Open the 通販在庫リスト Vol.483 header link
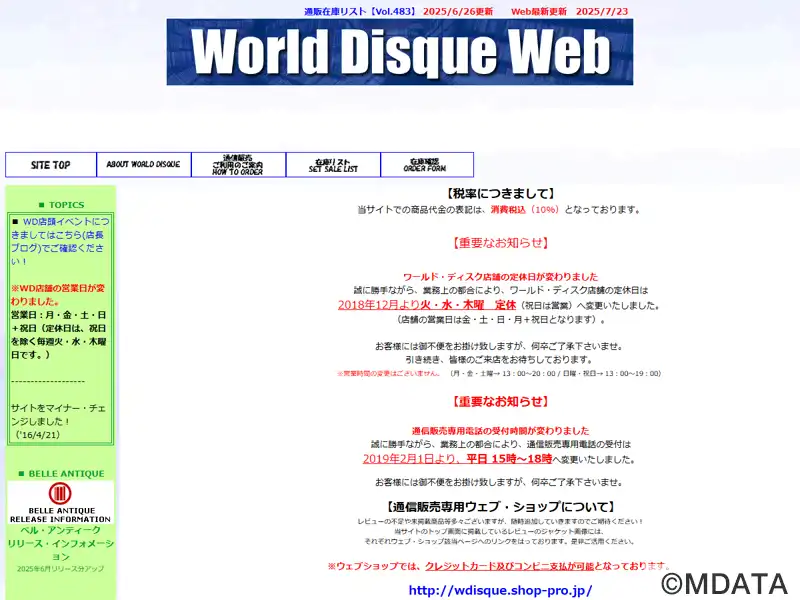Screen dimensions: 800x600 click(x=360, y=11)
